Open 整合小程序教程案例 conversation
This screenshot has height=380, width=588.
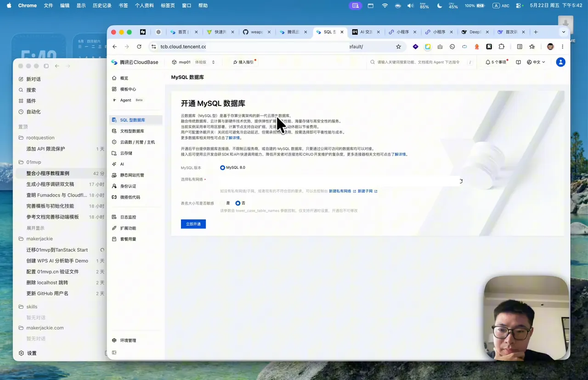point(61,173)
